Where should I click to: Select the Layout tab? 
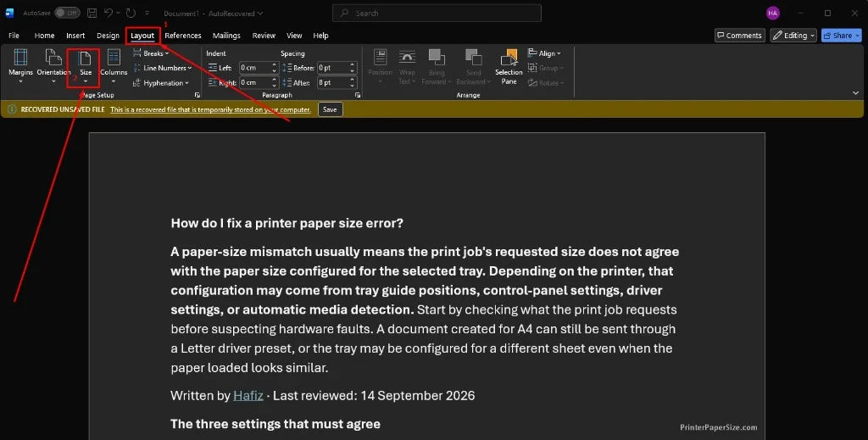(x=142, y=36)
